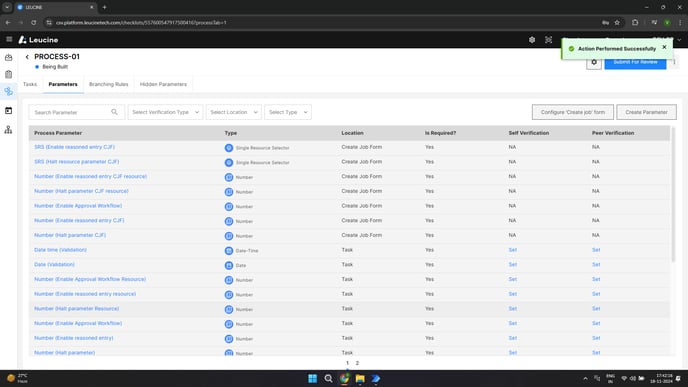Open Number (Enable reasoned entry resource) link
The height and width of the screenshot is (387, 688).
pyautogui.click(x=85, y=294)
